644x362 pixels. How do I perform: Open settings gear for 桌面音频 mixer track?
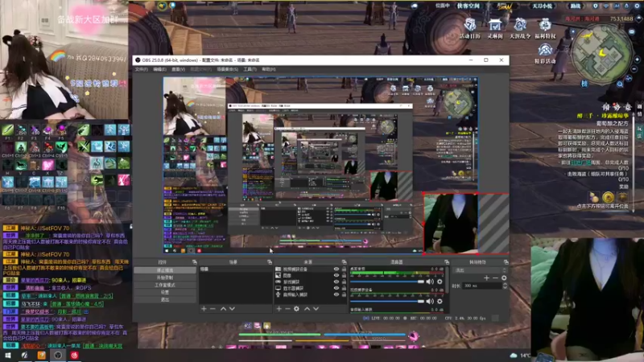pyautogui.click(x=440, y=282)
